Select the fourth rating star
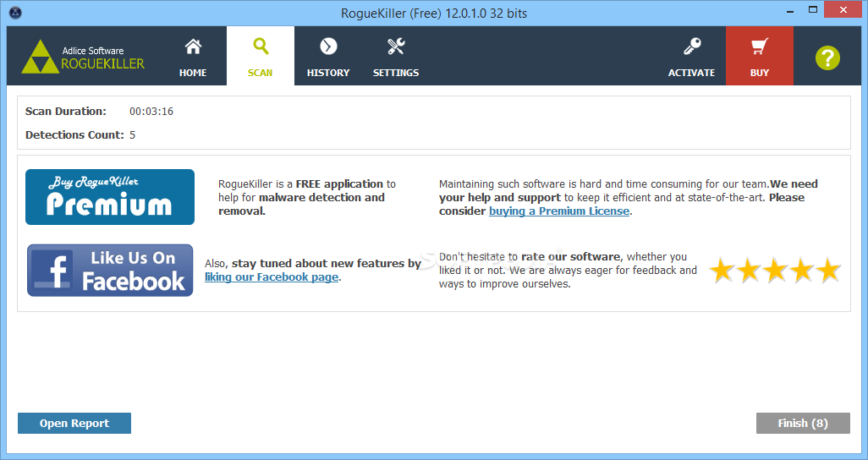This screenshot has height=460, width=868. pos(801,270)
